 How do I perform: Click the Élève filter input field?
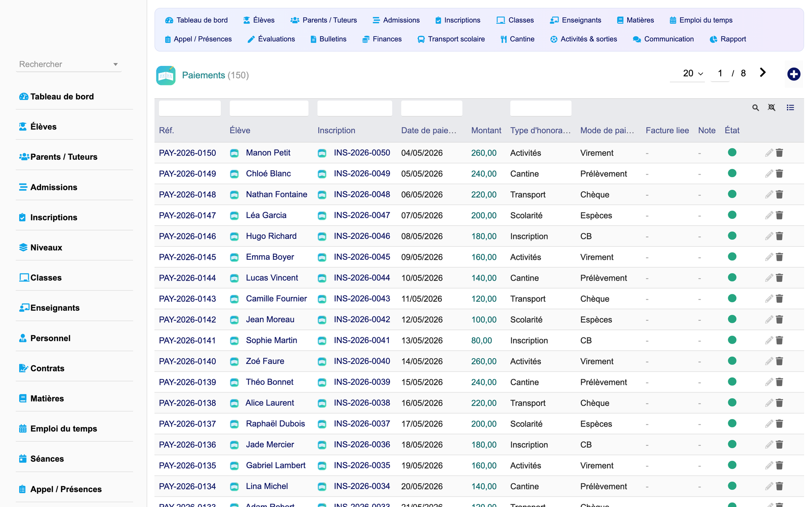[x=269, y=108]
